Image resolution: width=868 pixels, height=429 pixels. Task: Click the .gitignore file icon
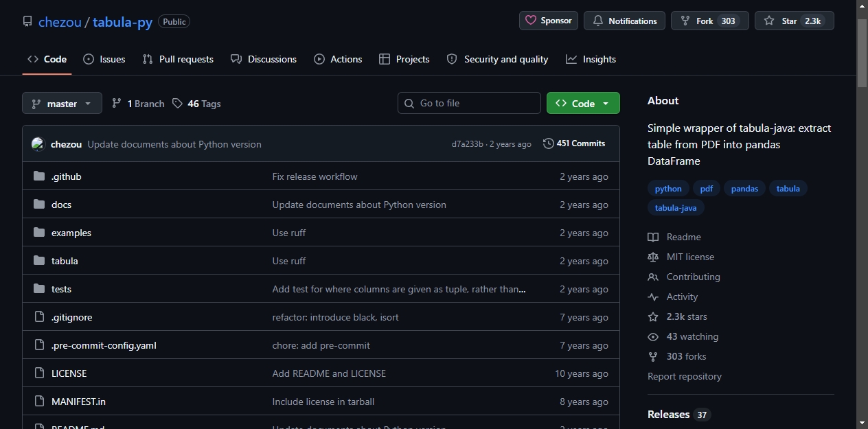coord(39,317)
